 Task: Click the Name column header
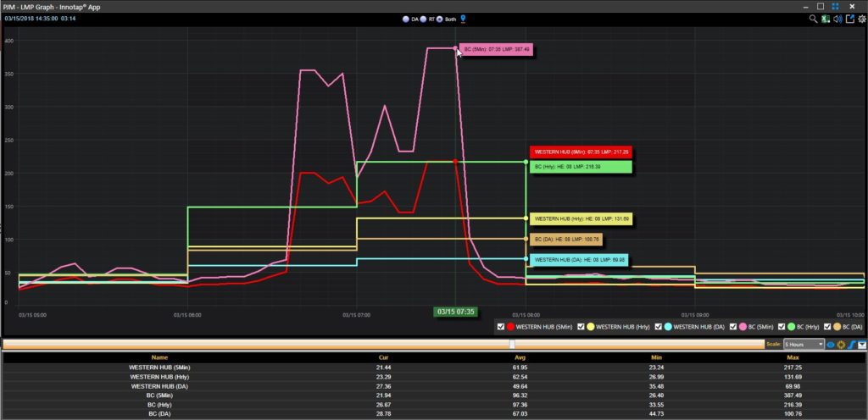pos(160,357)
